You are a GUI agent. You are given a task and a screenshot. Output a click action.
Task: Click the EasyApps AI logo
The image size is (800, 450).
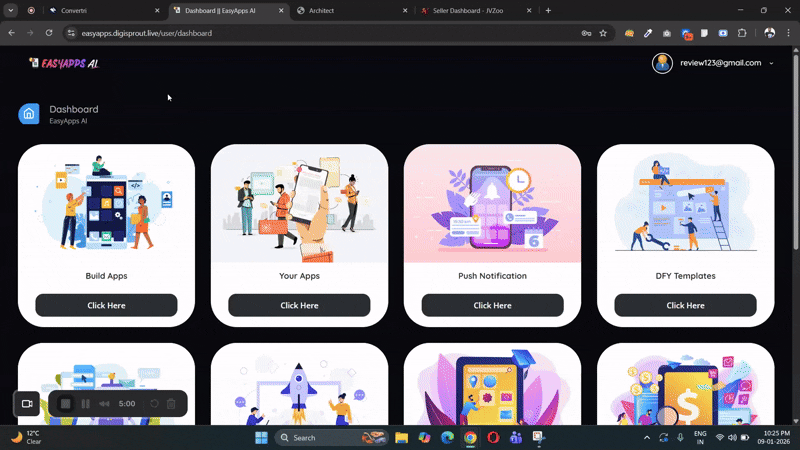(64, 63)
